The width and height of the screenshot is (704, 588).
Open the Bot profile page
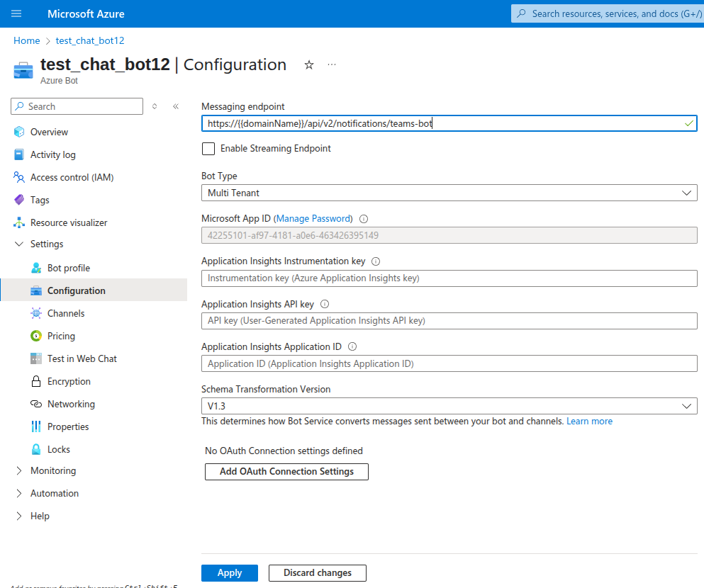69,268
